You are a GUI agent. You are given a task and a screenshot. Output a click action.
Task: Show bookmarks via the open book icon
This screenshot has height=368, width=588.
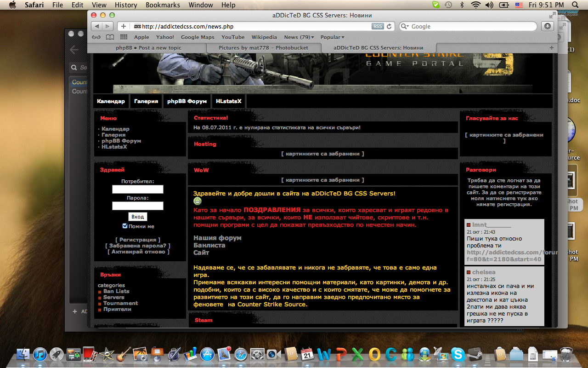pyautogui.click(x=110, y=37)
